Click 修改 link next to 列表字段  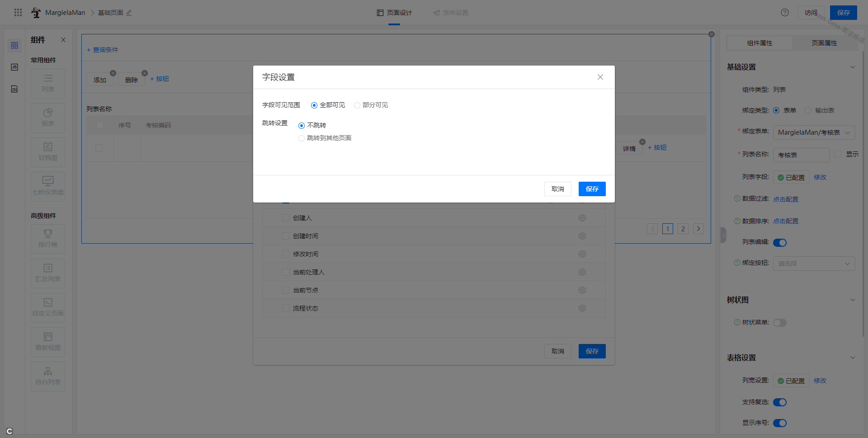pos(820,177)
